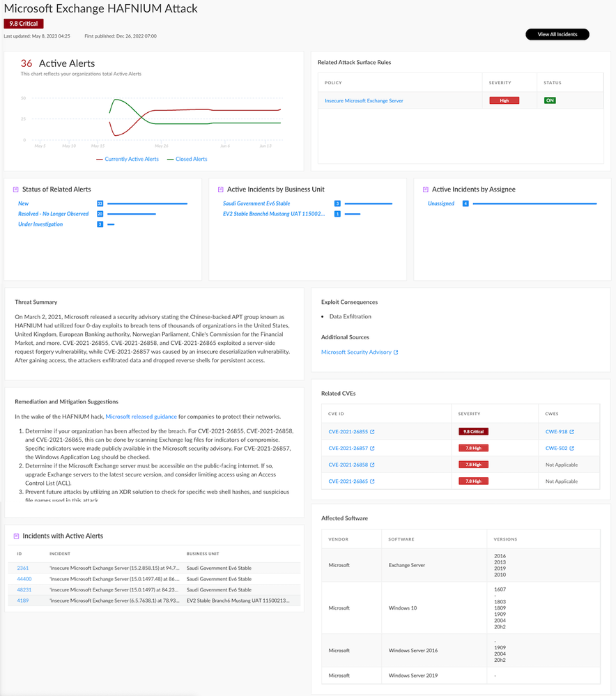The image size is (616, 696).
Task: Select the Windows Server 2016 cell
Action: click(413, 650)
